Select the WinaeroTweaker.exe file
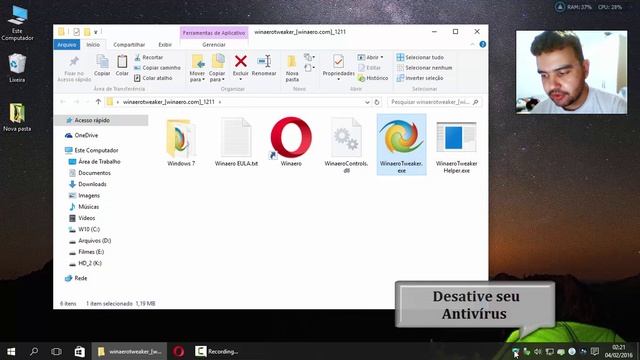The image size is (640, 360). coord(402,145)
